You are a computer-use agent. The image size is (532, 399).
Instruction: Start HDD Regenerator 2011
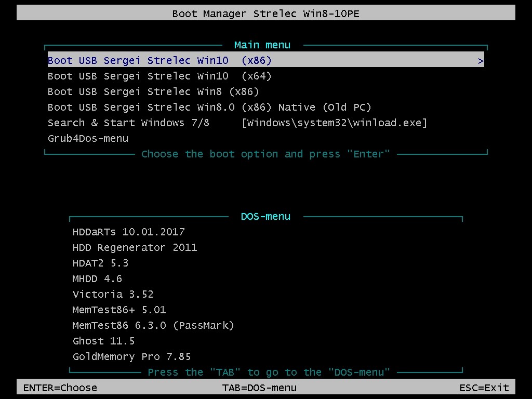135,248
